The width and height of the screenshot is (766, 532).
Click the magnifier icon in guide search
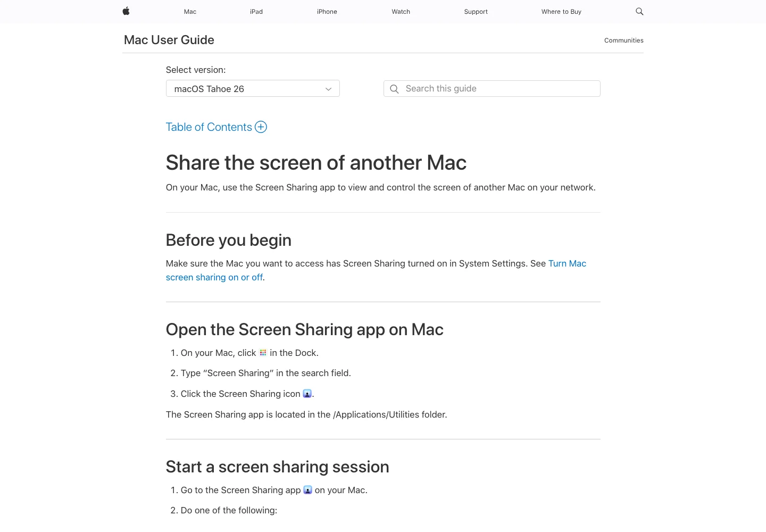[x=394, y=89]
